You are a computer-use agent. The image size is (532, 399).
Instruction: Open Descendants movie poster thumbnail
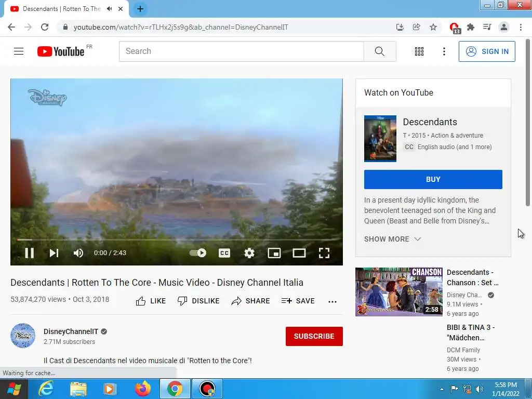(380, 138)
